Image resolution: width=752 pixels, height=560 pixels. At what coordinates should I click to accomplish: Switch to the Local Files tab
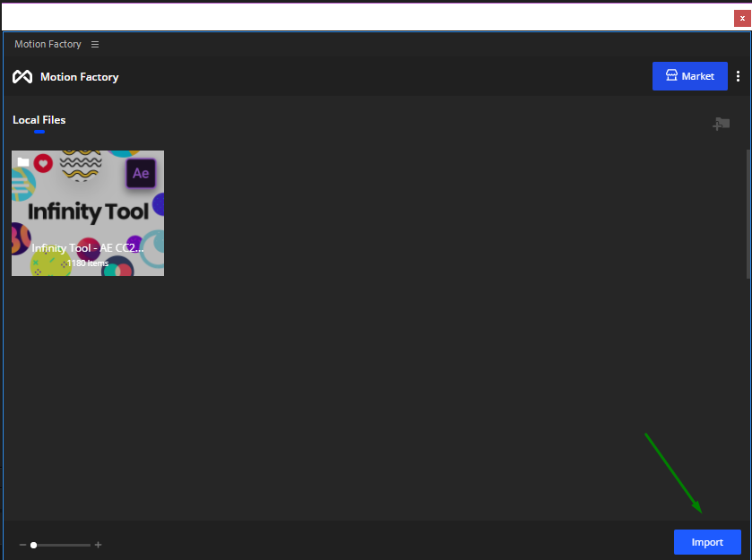[39, 120]
